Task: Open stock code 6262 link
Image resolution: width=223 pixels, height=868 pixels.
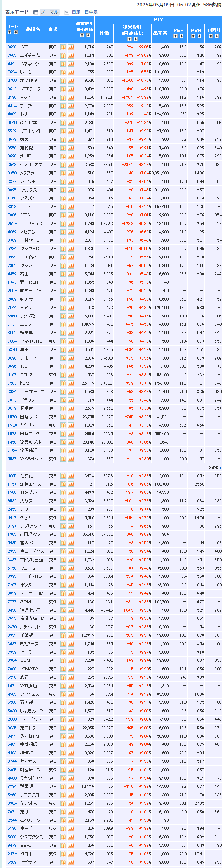Action: (12, 862)
